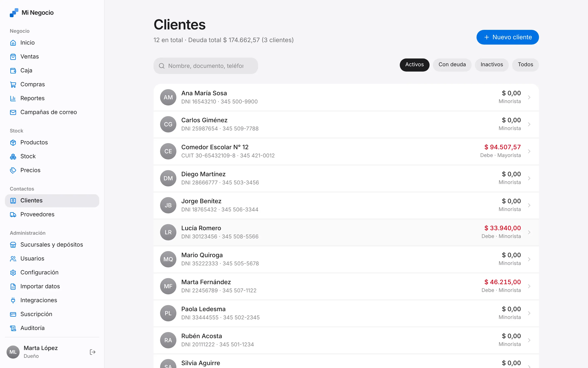Click the chevron for Marta Fernández
The width and height of the screenshot is (588, 368).
pos(529,286)
